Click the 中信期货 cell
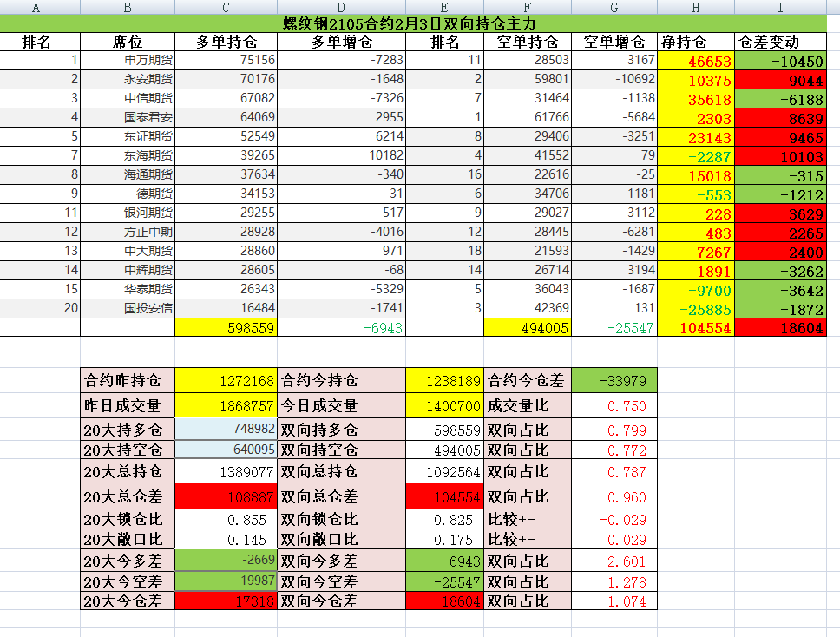 (128, 99)
